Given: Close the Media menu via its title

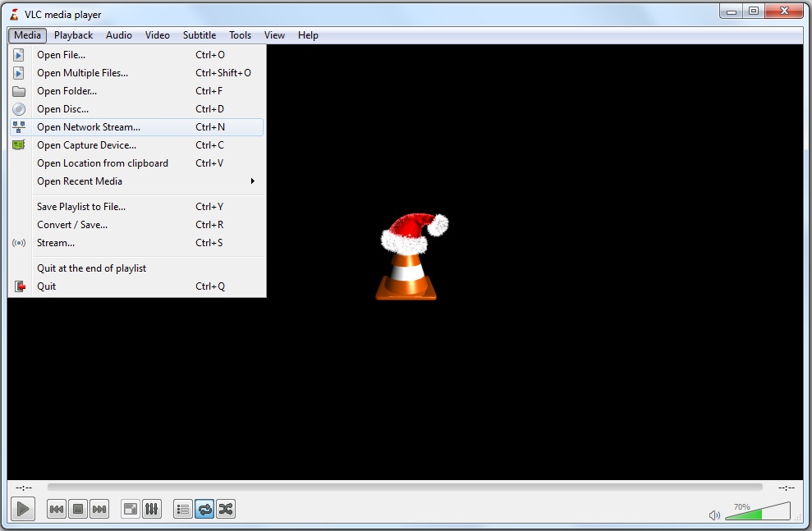Looking at the screenshot, I should point(27,35).
